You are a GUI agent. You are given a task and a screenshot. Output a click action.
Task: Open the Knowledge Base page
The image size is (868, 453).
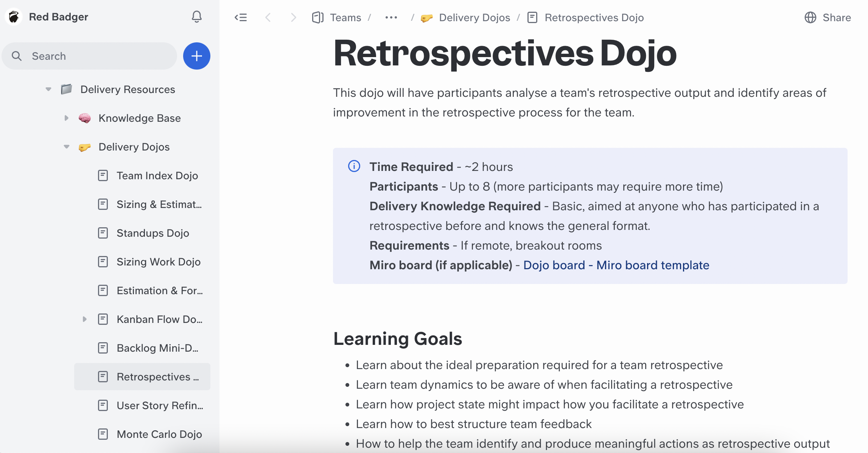140,118
